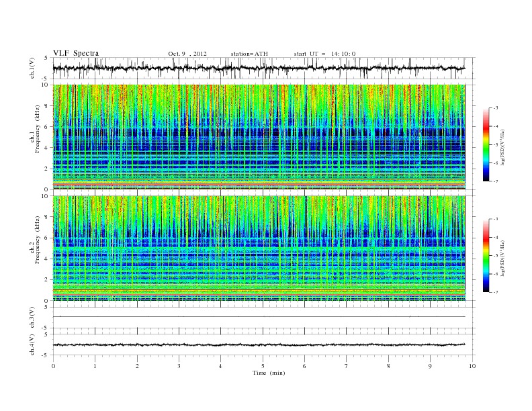The height and width of the screenshot is (411, 532).
Task: Select the 'Oct. 9 , 2012' date text
Action: 187,54
